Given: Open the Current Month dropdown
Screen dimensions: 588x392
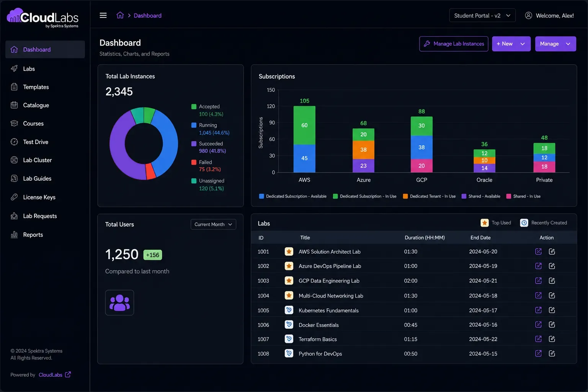Looking at the screenshot, I should (x=213, y=224).
